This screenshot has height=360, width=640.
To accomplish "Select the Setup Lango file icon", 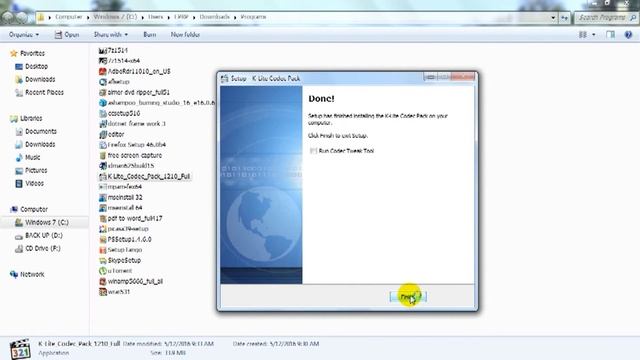I will pyautogui.click(x=103, y=250).
